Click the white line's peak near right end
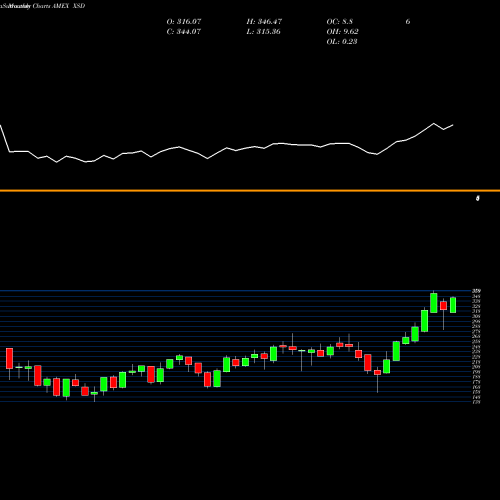 (x=434, y=124)
